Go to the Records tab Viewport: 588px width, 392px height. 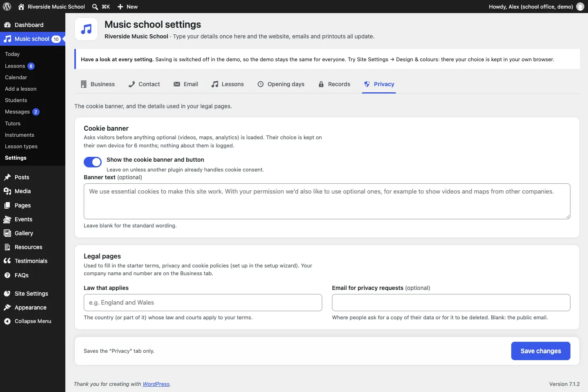point(334,84)
